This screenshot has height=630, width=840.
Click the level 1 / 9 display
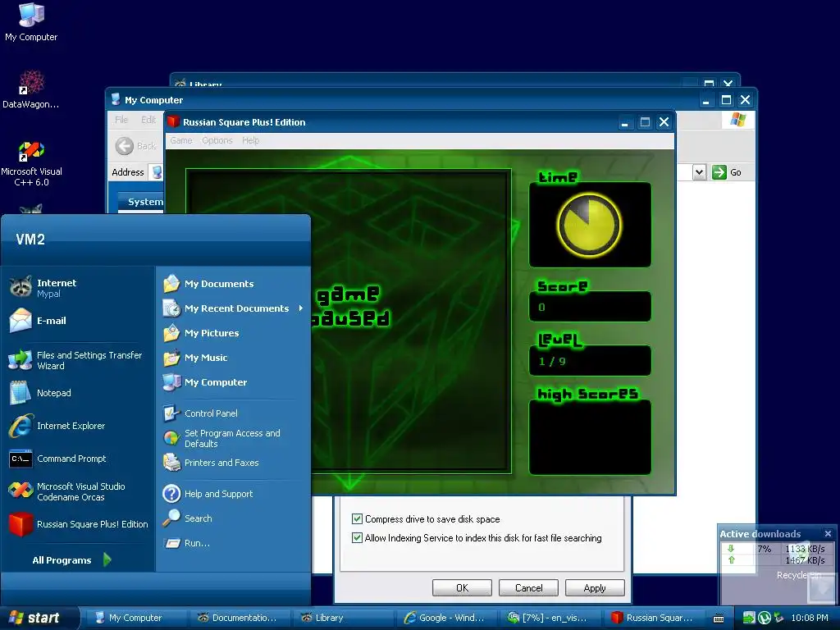(590, 361)
